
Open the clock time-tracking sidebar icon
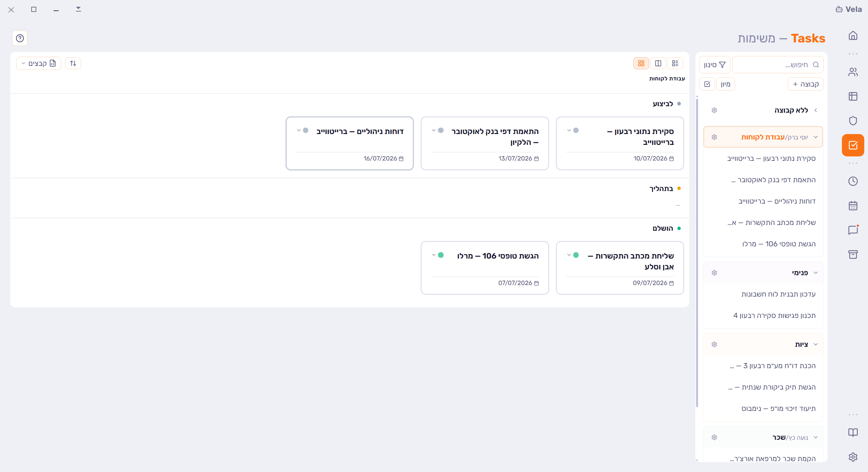click(853, 181)
